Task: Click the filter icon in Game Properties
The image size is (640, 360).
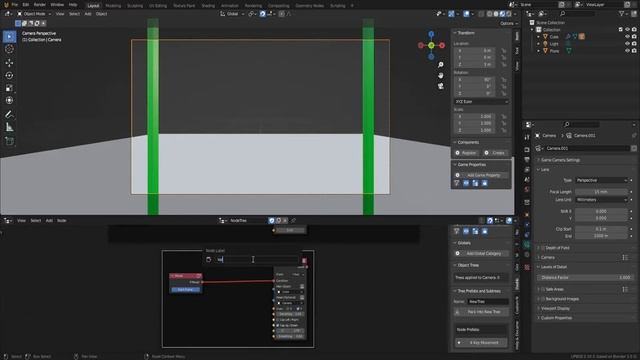Action: [457, 183]
